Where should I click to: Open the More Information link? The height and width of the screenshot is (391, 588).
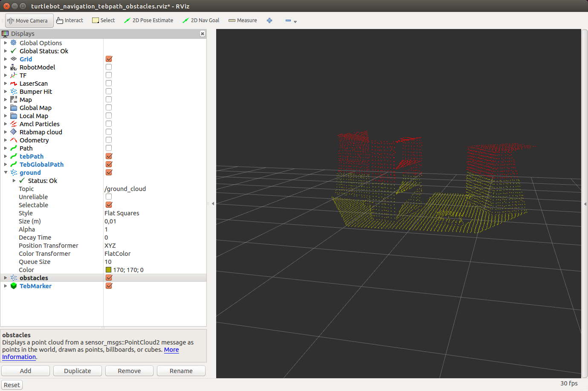[x=171, y=350]
